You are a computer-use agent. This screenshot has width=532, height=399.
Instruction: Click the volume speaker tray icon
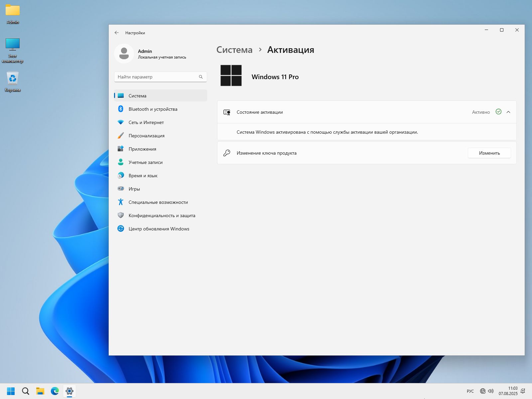(x=491, y=391)
